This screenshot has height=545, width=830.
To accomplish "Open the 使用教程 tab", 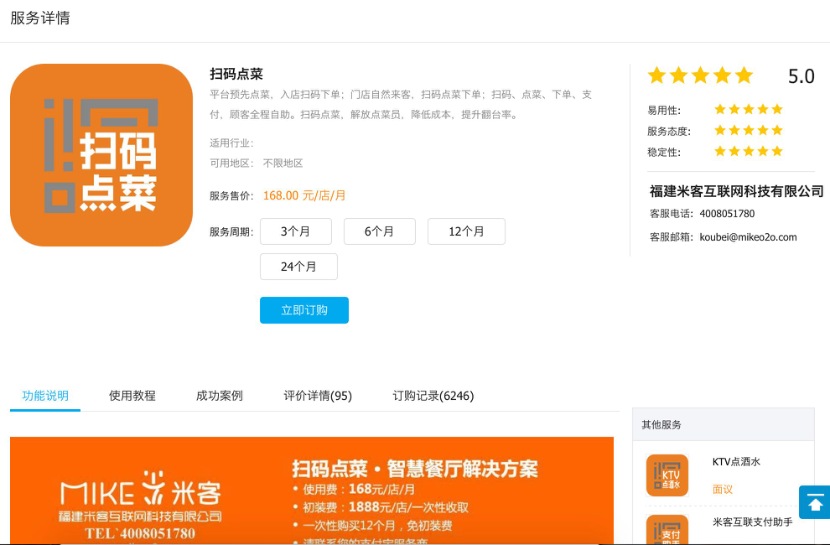I will coord(132,396).
